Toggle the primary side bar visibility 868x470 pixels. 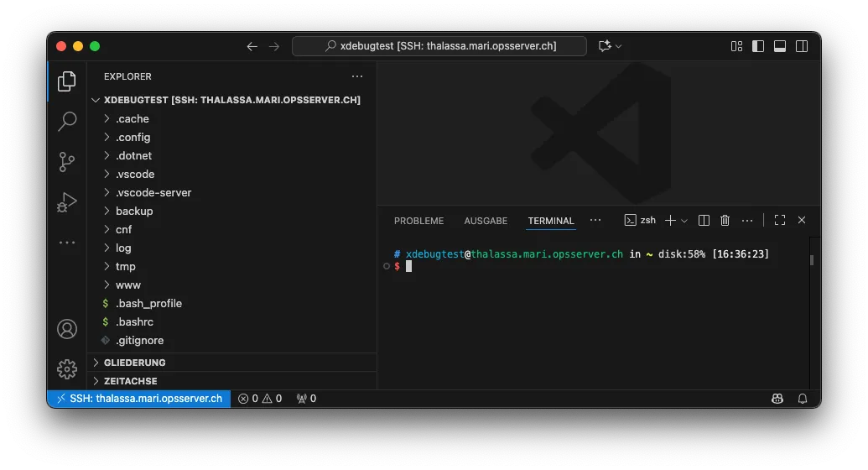758,46
